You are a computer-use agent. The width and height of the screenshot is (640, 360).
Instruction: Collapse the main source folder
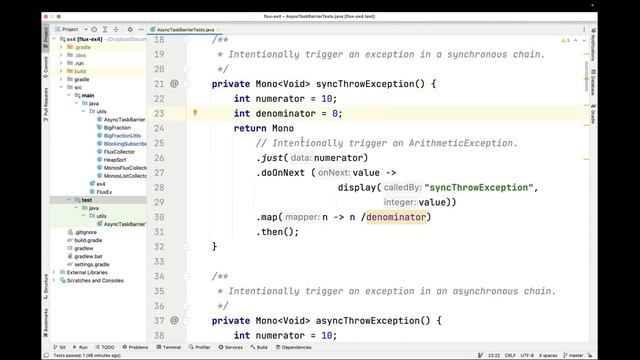[69, 96]
